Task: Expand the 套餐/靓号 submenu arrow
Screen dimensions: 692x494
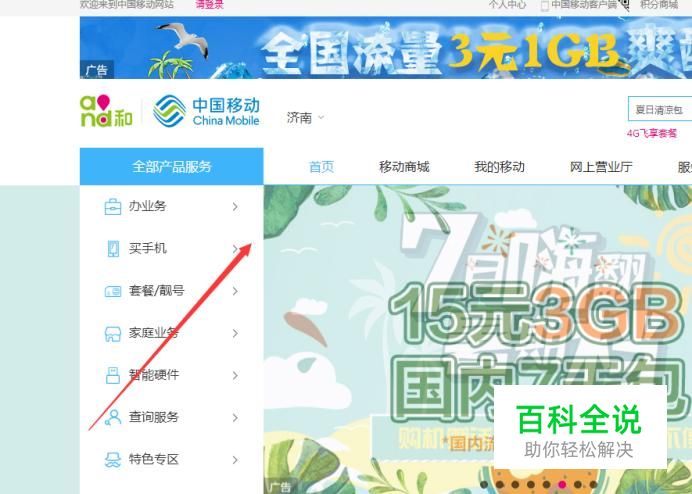Action: [x=235, y=291]
